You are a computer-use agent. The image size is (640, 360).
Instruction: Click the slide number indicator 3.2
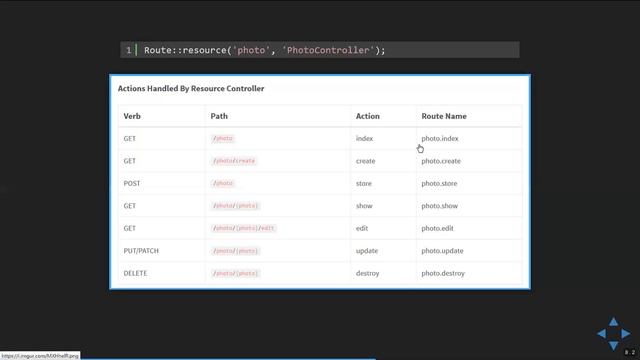630,352
